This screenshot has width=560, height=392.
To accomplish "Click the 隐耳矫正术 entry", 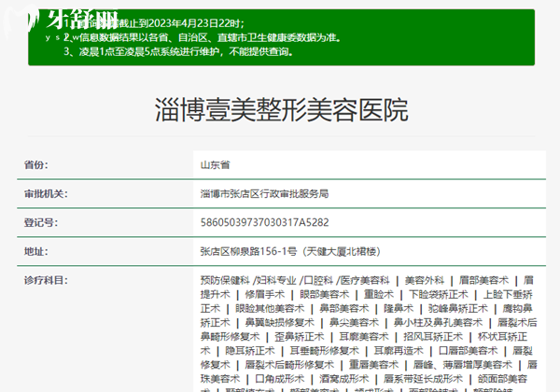I will (250, 351).
